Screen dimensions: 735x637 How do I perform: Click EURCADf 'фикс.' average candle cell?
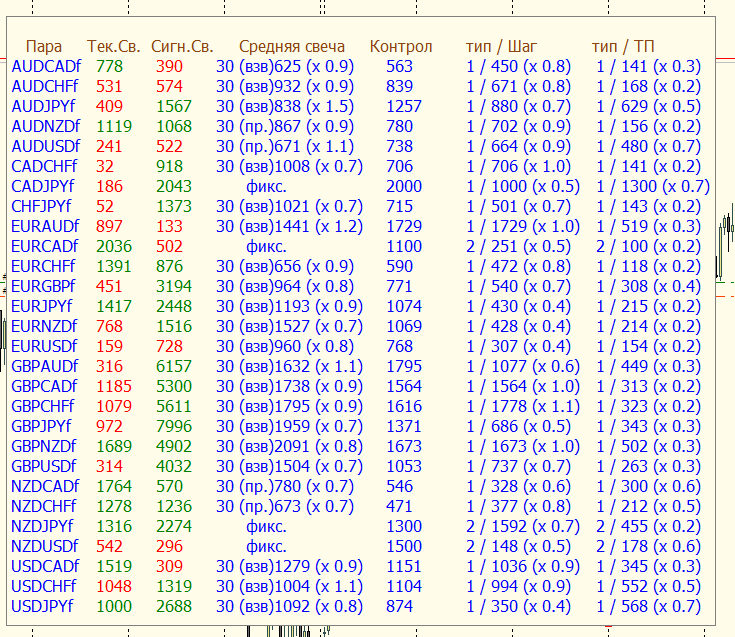266,247
